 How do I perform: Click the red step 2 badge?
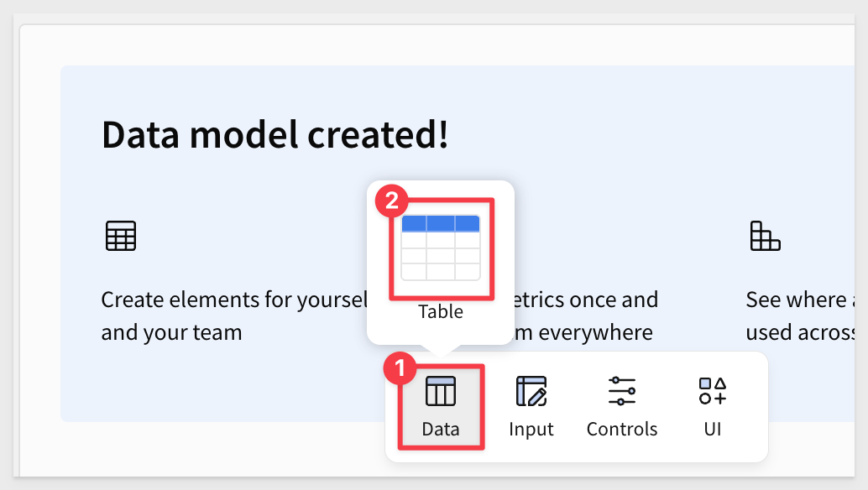click(x=391, y=201)
